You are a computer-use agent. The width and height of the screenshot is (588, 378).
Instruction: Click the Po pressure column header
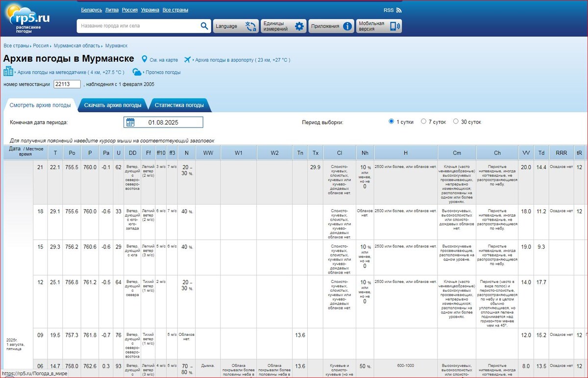[x=72, y=153]
